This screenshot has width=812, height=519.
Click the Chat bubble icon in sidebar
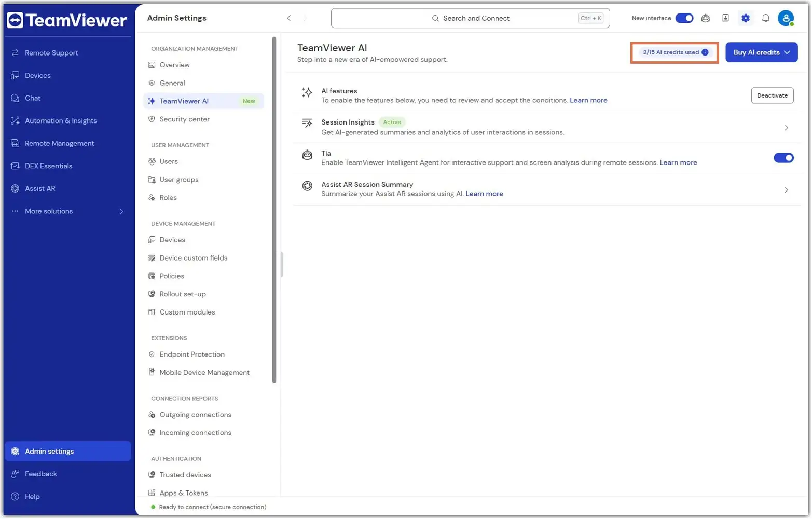pyautogui.click(x=15, y=98)
